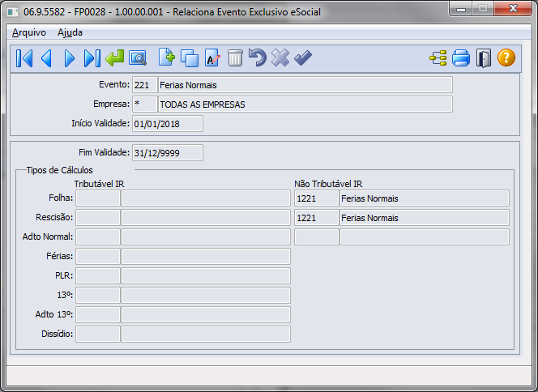Click the 13º Tributável code field

(98, 296)
